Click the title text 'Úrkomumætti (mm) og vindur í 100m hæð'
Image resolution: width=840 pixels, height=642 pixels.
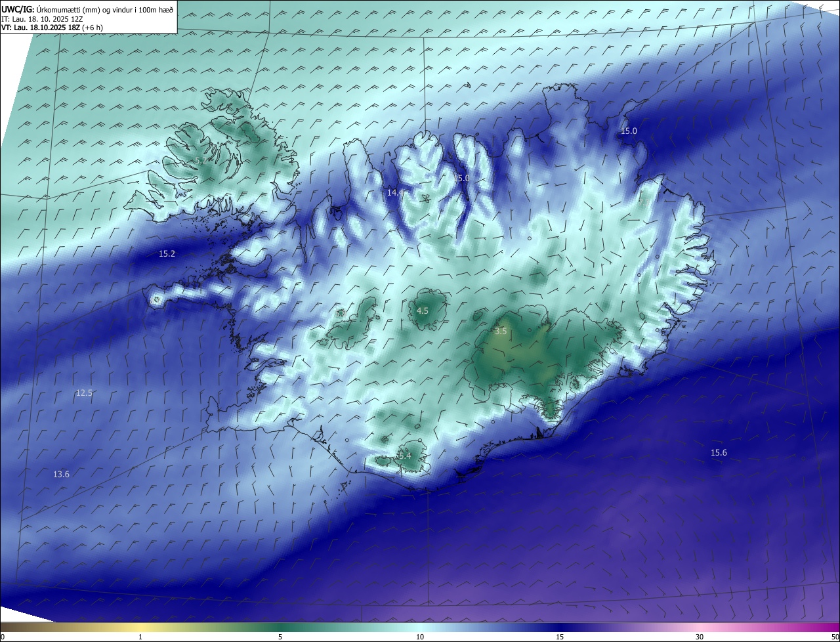[x=105, y=10]
